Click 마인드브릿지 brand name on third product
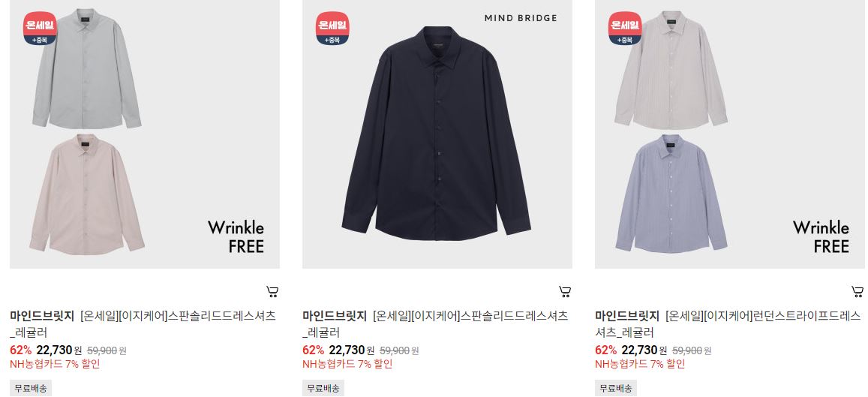This screenshot has width=868, height=397. tap(627, 316)
